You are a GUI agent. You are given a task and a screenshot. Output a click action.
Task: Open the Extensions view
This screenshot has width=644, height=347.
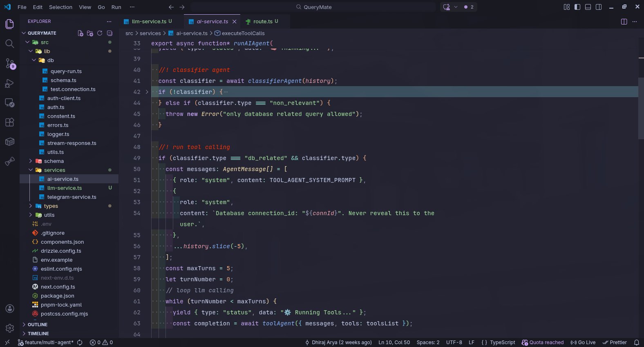pyautogui.click(x=9, y=122)
